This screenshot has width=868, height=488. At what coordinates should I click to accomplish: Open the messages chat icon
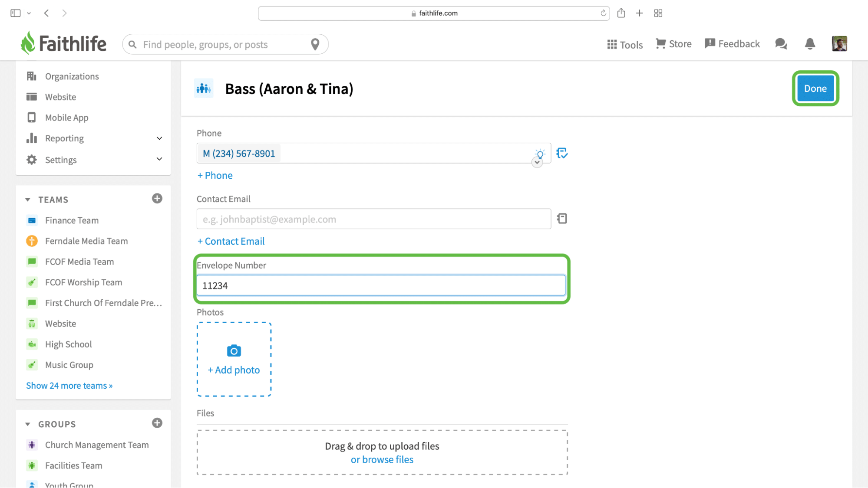point(781,44)
